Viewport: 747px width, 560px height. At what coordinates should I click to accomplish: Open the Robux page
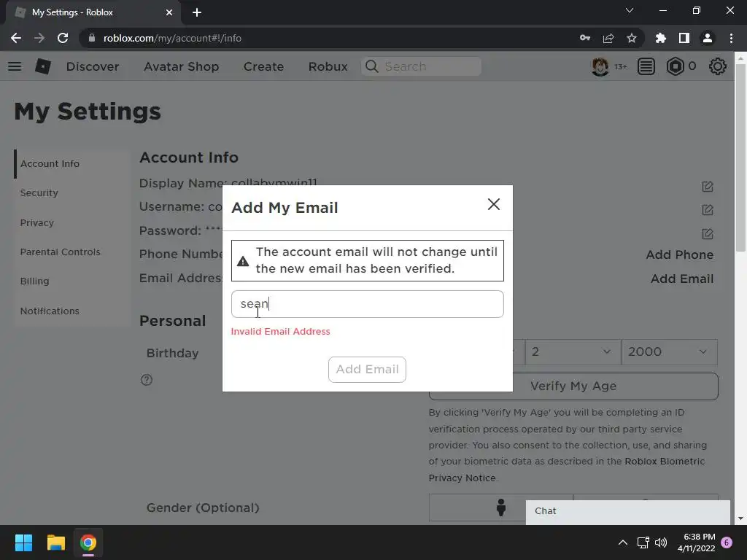click(328, 66)
